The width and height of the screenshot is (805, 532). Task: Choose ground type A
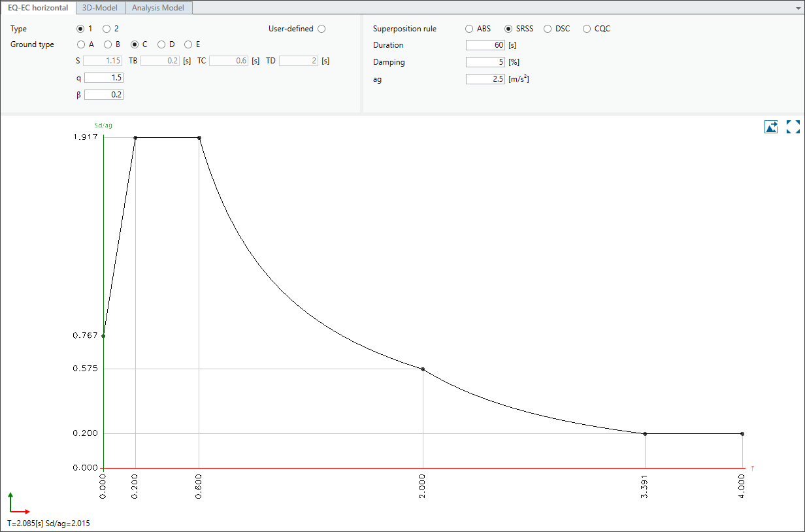tap(81, 44)
